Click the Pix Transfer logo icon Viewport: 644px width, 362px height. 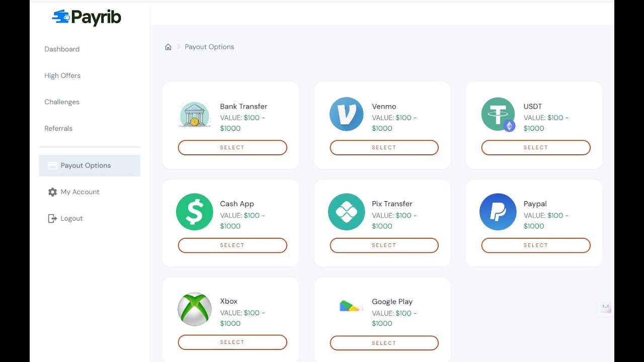pyautogui.click(x=346, y=212)
